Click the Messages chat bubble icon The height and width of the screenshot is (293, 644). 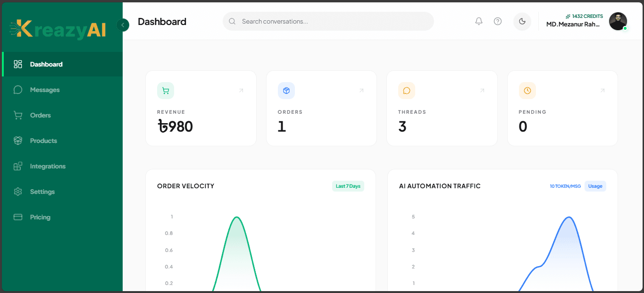(x=18, y=90)
